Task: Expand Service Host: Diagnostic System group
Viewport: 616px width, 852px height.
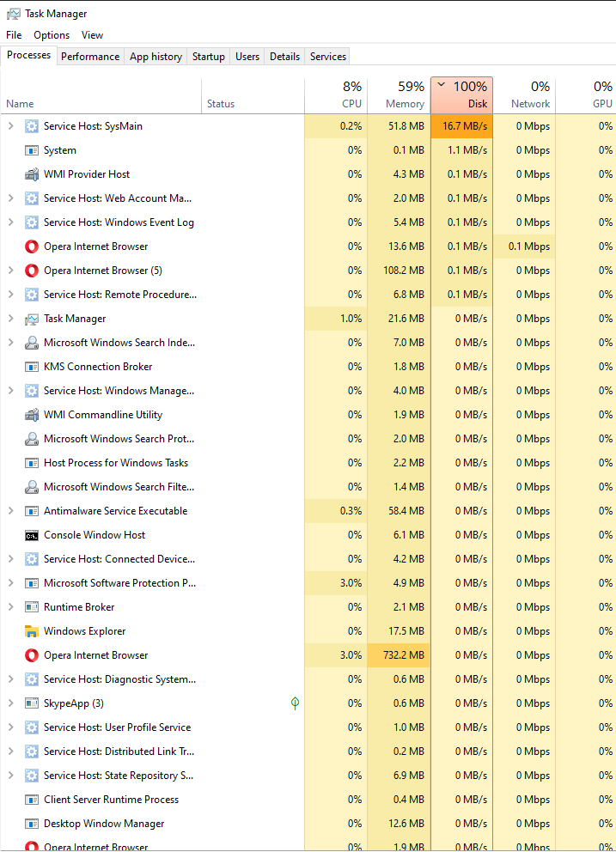Action: (x=11, y=679)
